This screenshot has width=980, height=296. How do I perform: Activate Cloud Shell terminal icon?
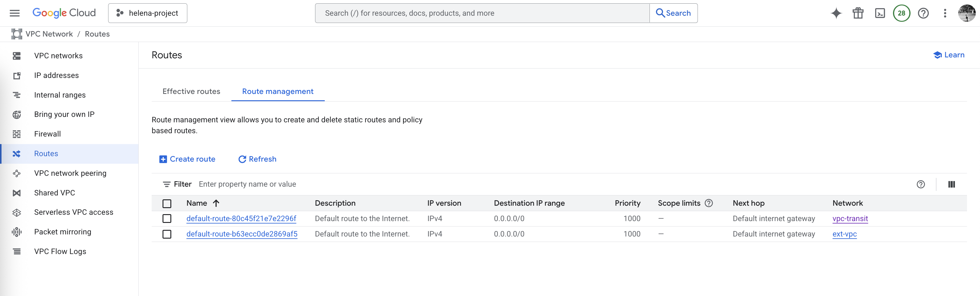tap(880, 13)
